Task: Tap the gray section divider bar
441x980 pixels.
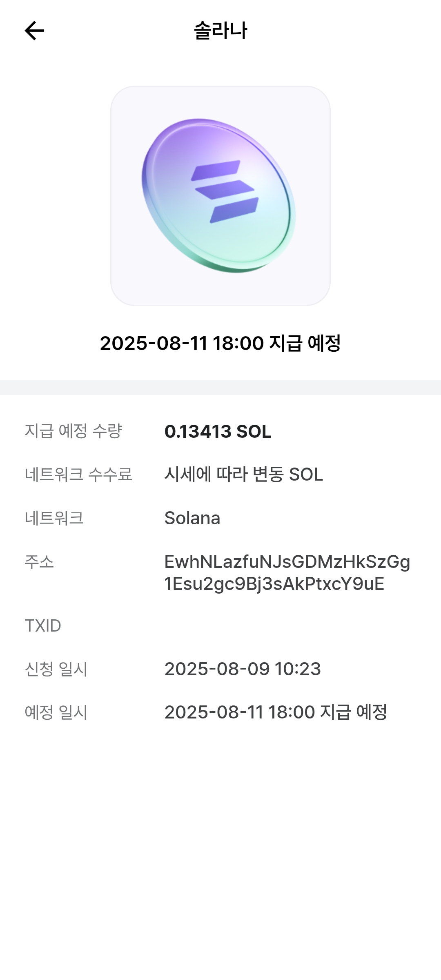Action: pos(220,388)
